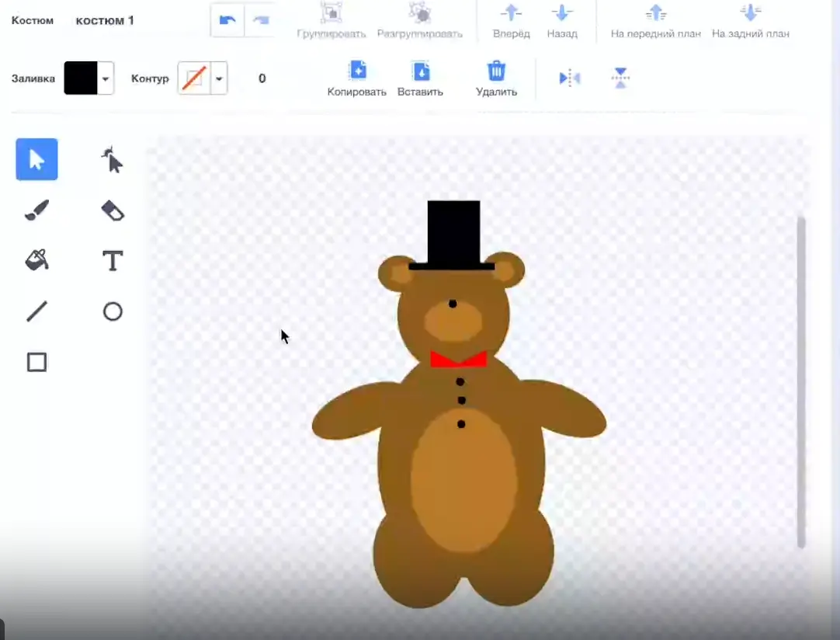
Task: Click the Flip Vertical icon
Action: click(620, 78)
